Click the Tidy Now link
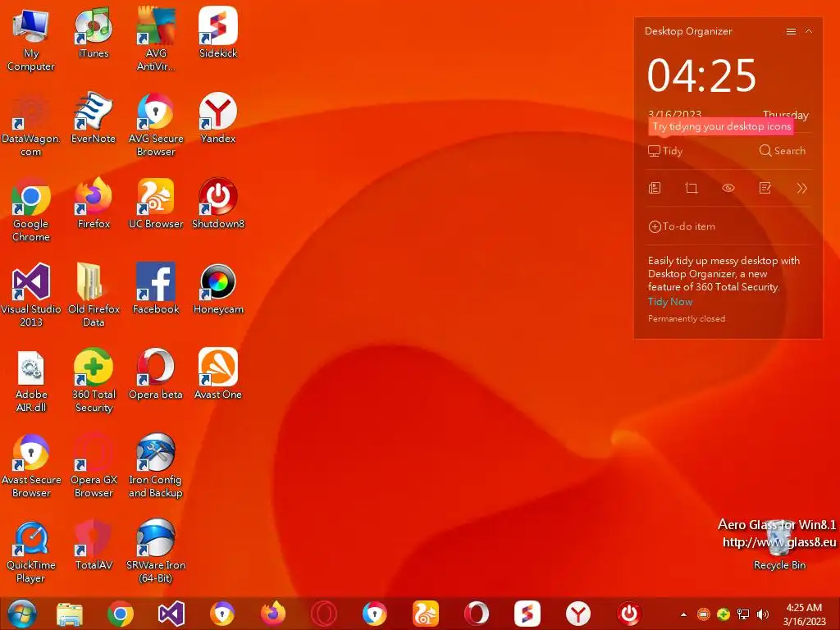The image size is (840, 630). (670, 302)
